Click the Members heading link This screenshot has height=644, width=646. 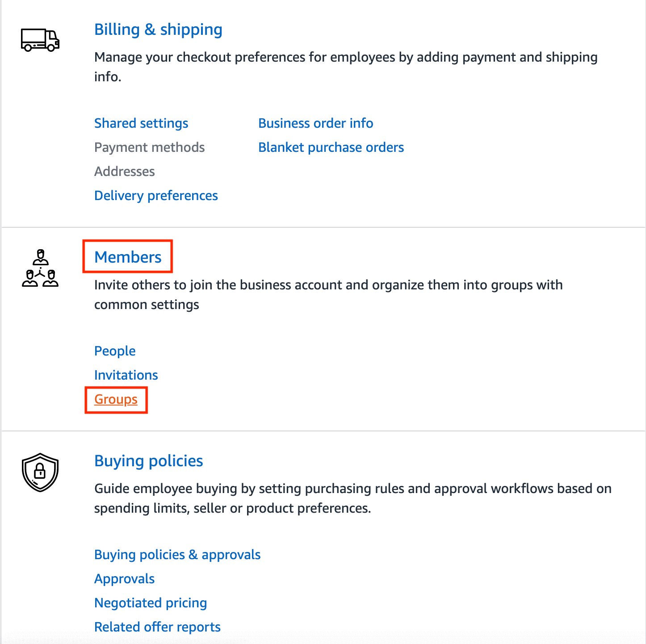(x=128, y=257)
